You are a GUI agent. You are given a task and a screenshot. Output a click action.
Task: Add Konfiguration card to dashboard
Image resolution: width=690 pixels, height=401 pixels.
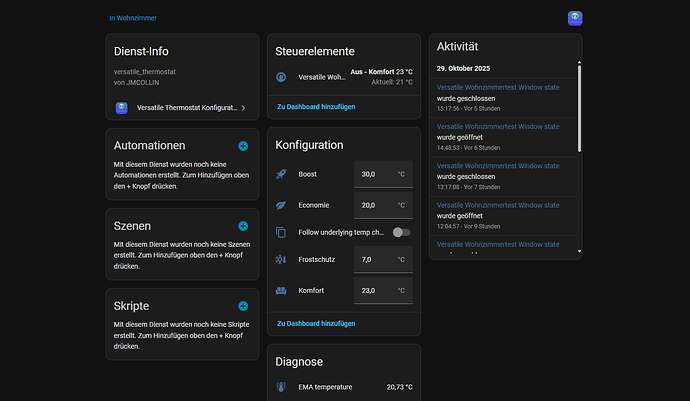click(x=316, y=323)
